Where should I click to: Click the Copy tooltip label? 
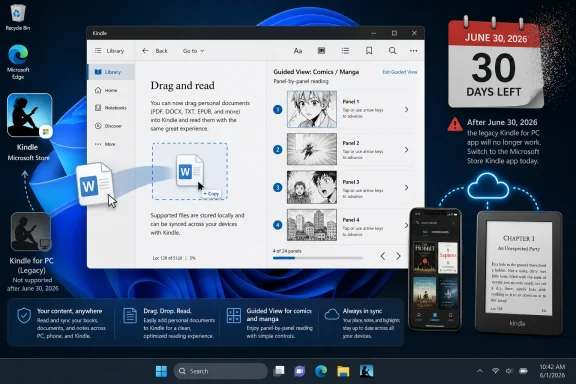coord(211,194)
